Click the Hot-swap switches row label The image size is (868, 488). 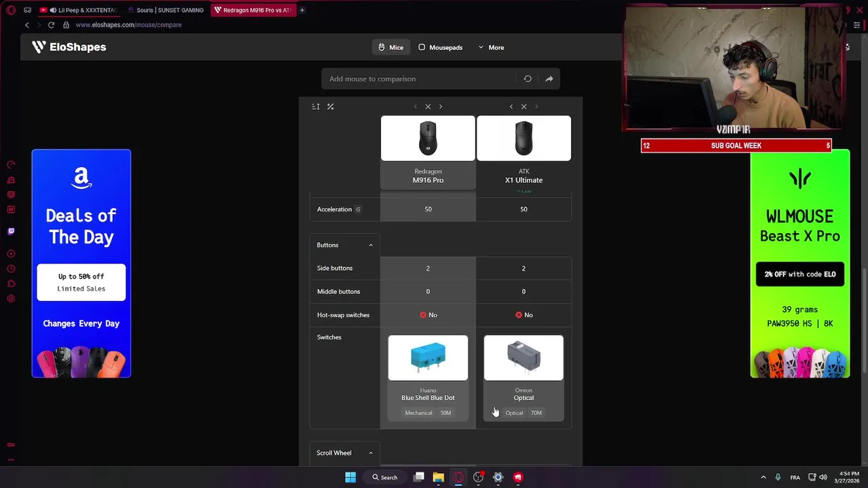(x=343, y=315)
